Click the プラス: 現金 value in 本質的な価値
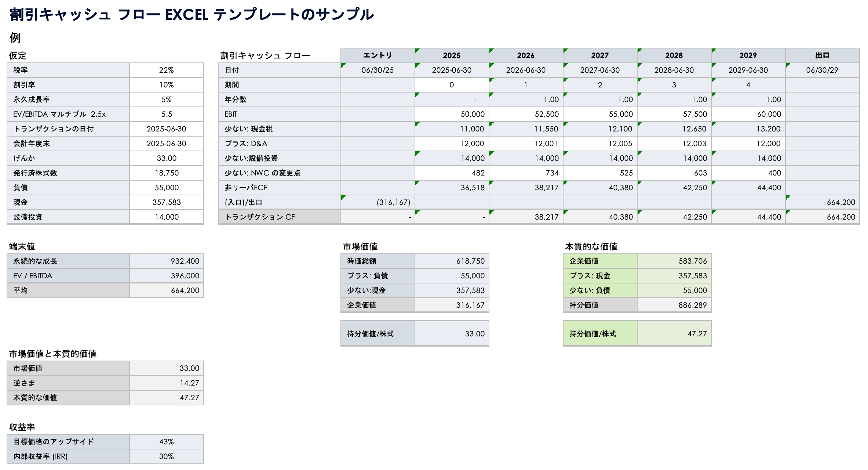This screenshot has height=470, width=868. tap(674, 276)
